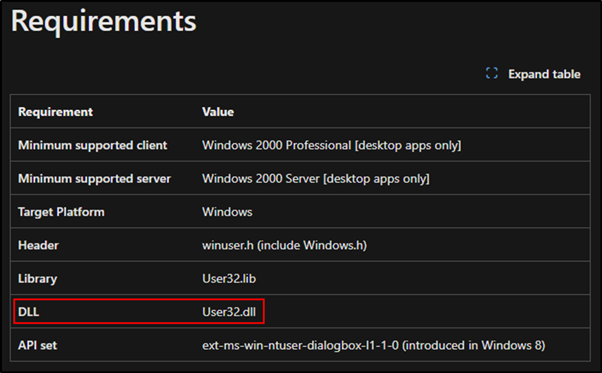Click the DLL row label
Image resolution: width=602 pixels, height=373 pixels.
[28, 312]
